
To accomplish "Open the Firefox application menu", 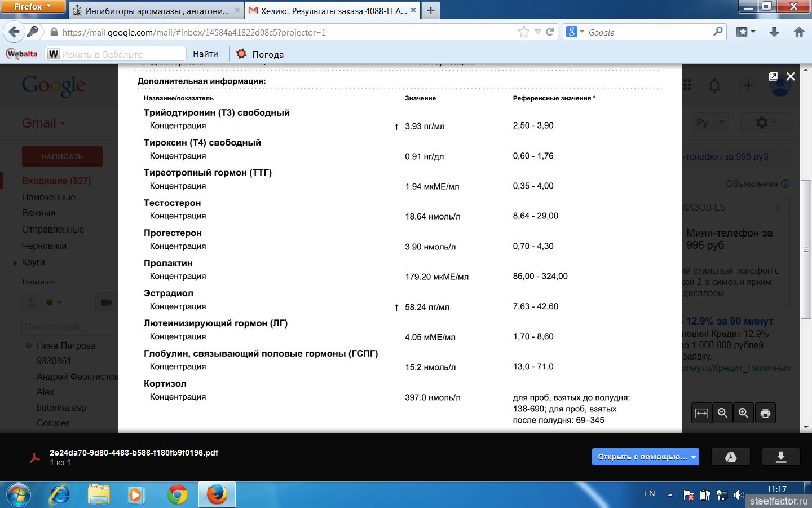I will 33,7.
